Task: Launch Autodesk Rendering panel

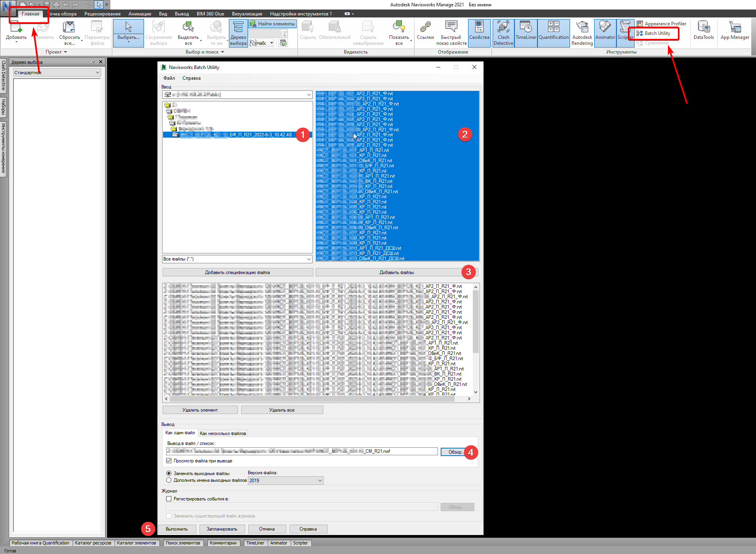Action: 582,33
